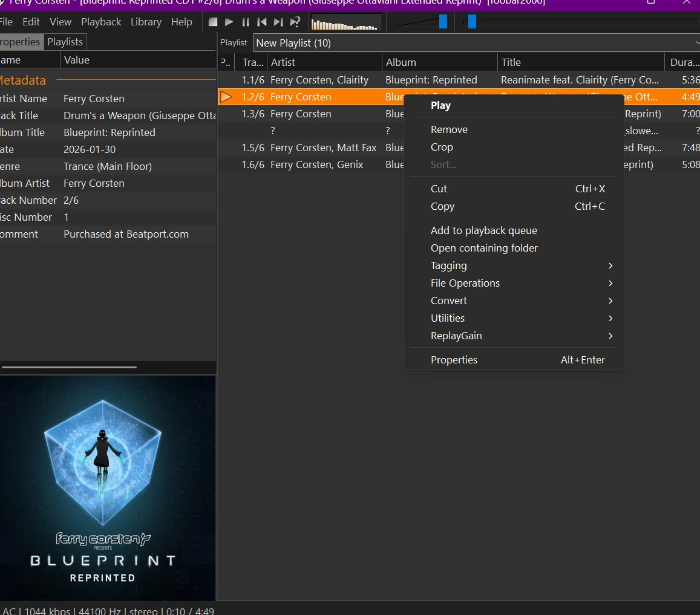
Task: Select track 1.3/6 by Ferry Corsten
Action: pyautogui.click(x=311, y=114)
